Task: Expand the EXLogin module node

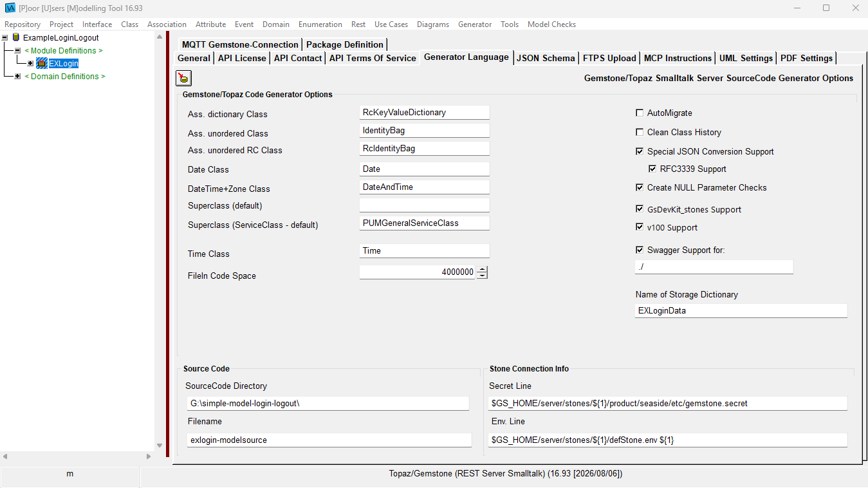Action: click(x=30, y=63)
